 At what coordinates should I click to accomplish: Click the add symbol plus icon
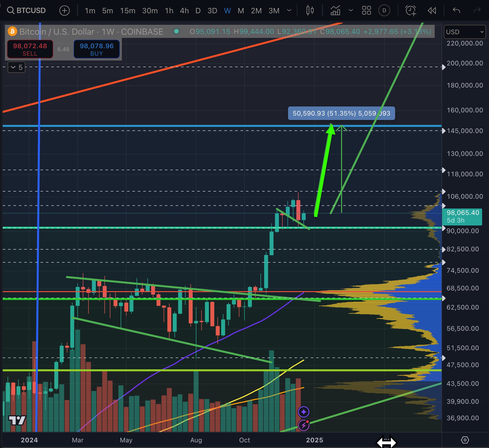(64, 11)
